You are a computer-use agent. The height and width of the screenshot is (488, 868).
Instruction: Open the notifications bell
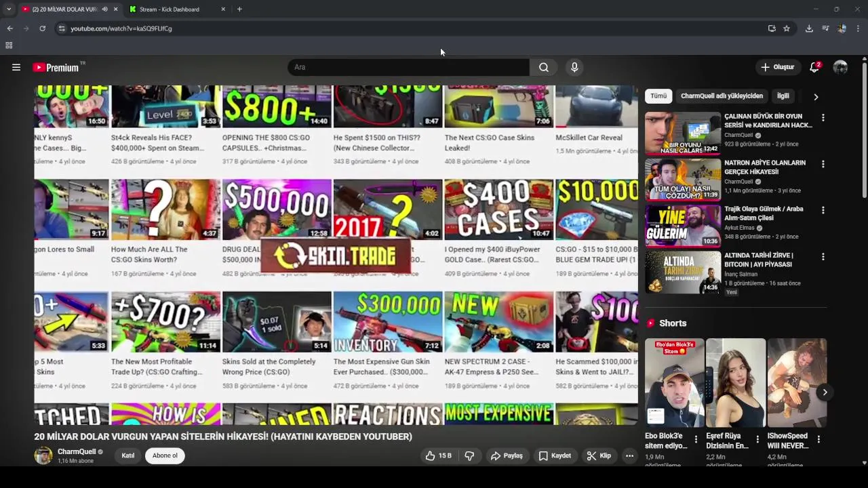[x=814, y=67]
